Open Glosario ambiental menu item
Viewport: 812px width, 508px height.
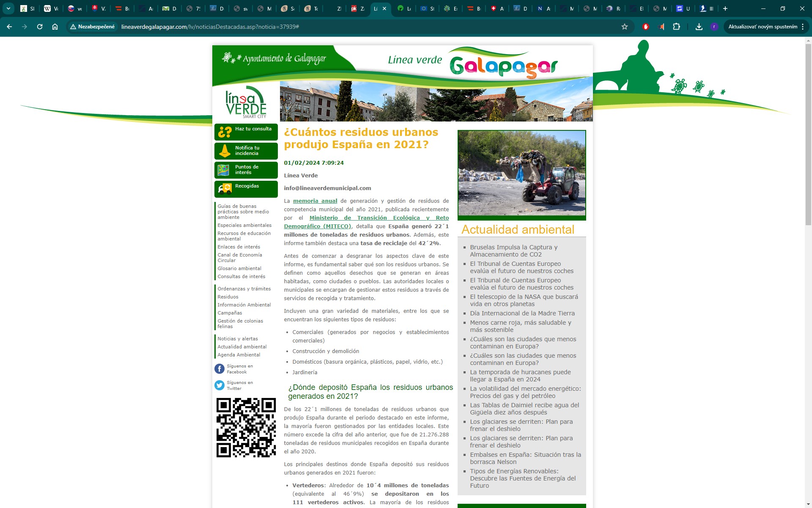[x=239, y=268]
